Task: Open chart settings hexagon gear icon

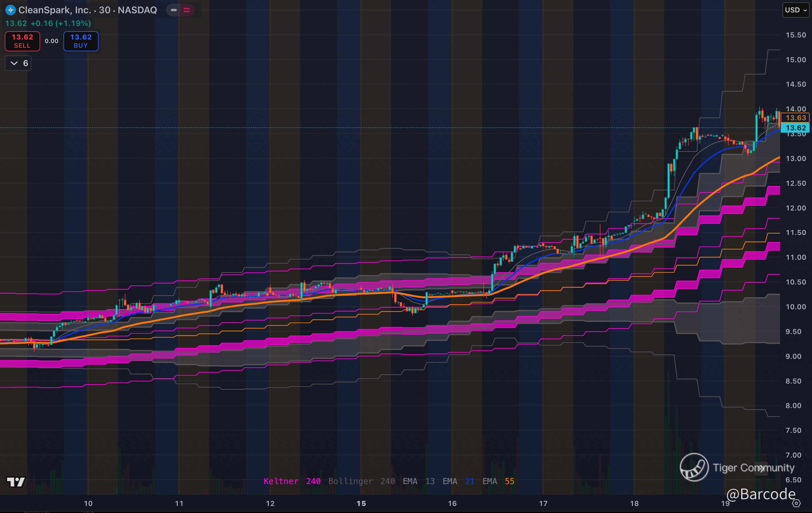Action: pyautogui.click(x=796, y=503)
